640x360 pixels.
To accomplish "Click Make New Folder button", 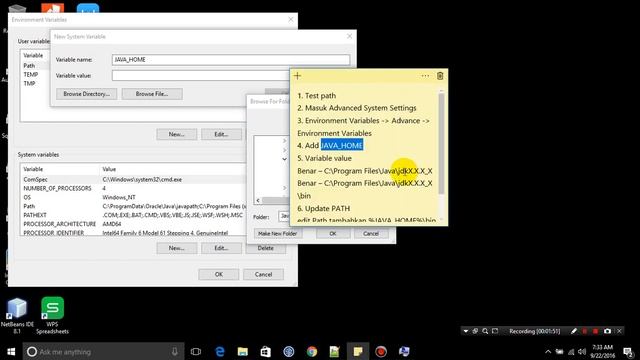I will point(278,233).
